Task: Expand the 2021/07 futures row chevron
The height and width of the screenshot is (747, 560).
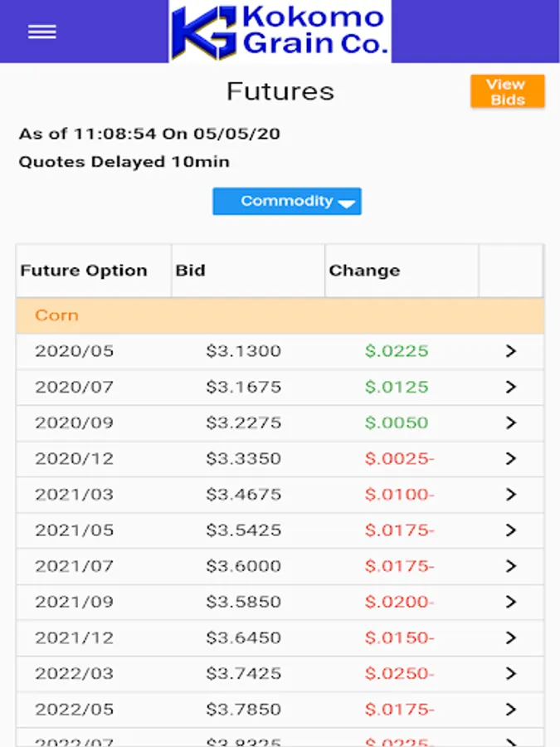Action: (x=511, y=566)
